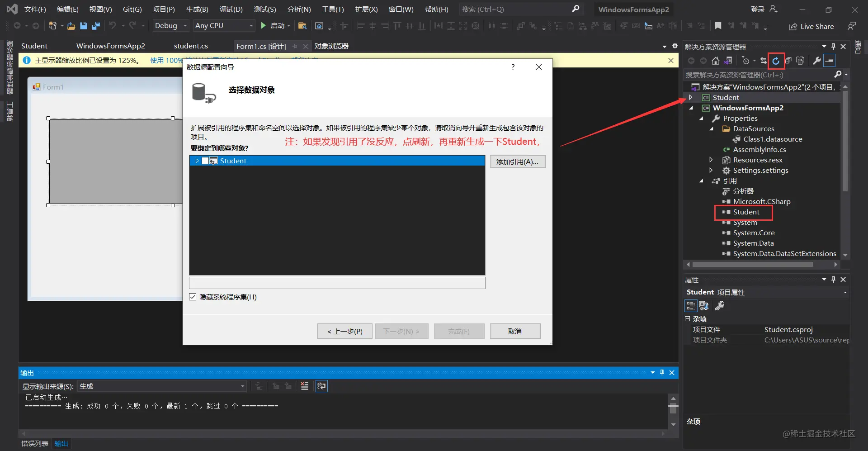Expand Student project in Solution Explorer
868x451 pixels.
pyautogui.click(x=690, y=97)
